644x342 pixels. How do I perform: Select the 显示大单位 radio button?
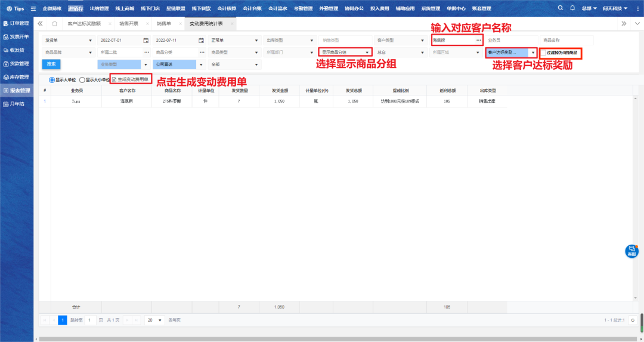52,79
